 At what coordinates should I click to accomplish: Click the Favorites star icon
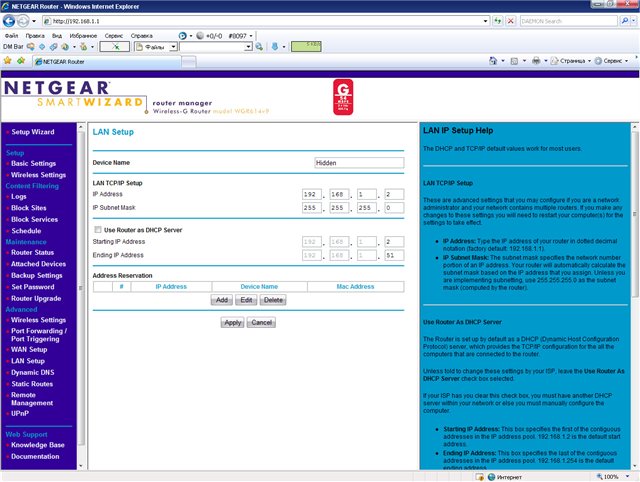7,61
